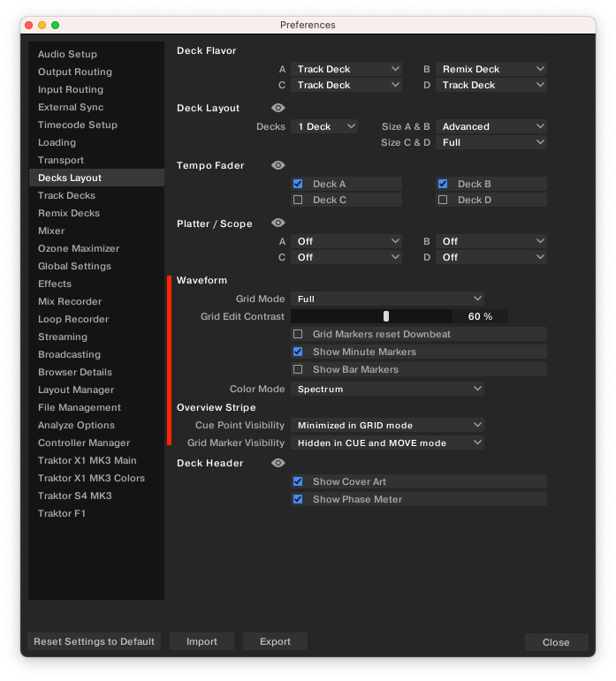Expand the Color Mode Spectrum dropdown

(387, 389)
